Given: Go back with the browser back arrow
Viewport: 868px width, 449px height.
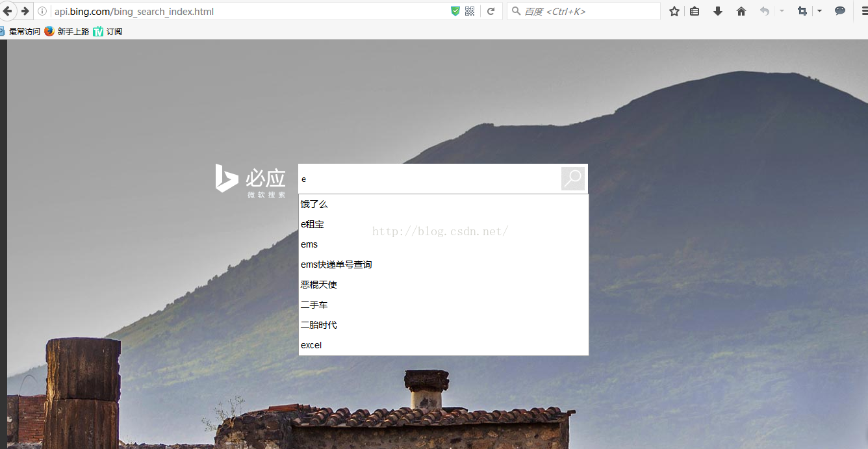Looking at the screenshot, I should pyautogui.click(x=7, y=11).
